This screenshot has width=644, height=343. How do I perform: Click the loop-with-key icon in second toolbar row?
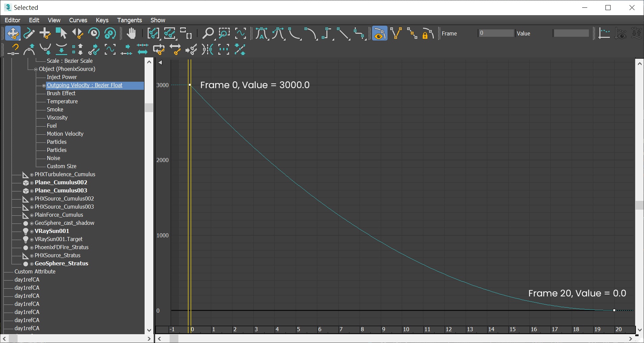(159, 50)
